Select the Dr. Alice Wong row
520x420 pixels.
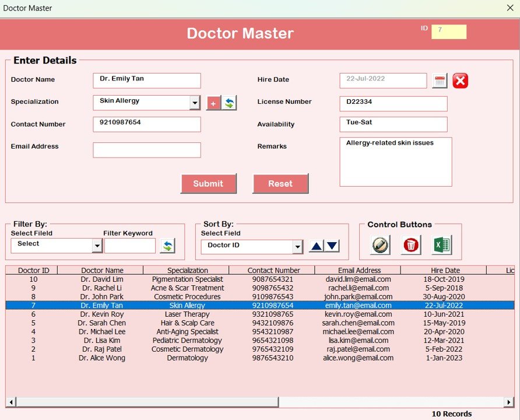point(260,358)
